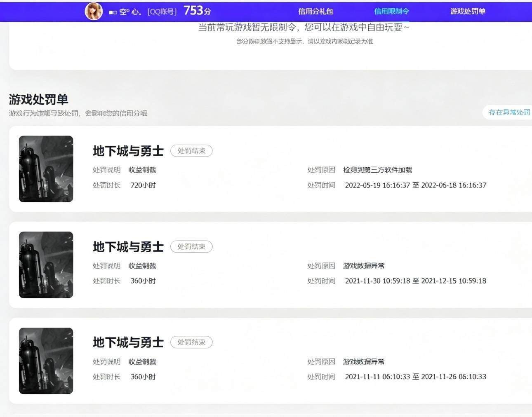Click 处罚结束 badge on the 720小时 card
The width and height of the screenshot is (532, 417).
(191, 151)
